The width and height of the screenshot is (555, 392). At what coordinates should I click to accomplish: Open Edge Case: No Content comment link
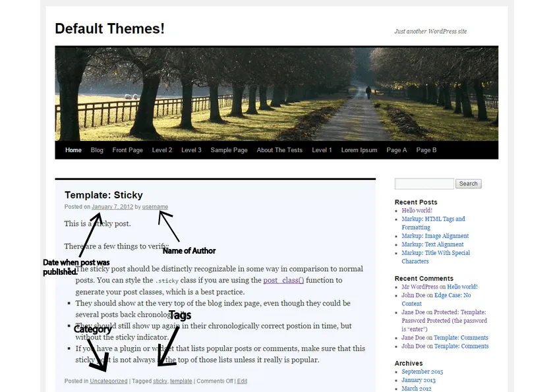click(436, 299)
